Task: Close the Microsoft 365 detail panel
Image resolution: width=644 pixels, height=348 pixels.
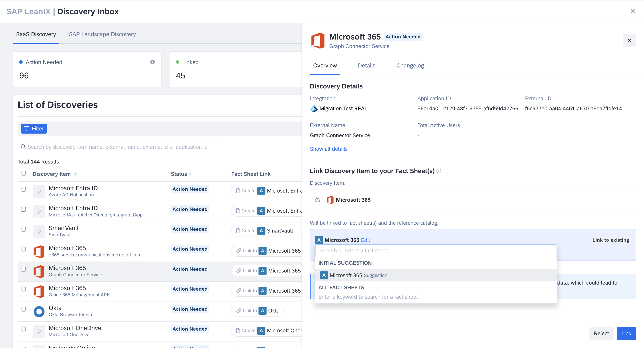Action: [x=629, y=40]
